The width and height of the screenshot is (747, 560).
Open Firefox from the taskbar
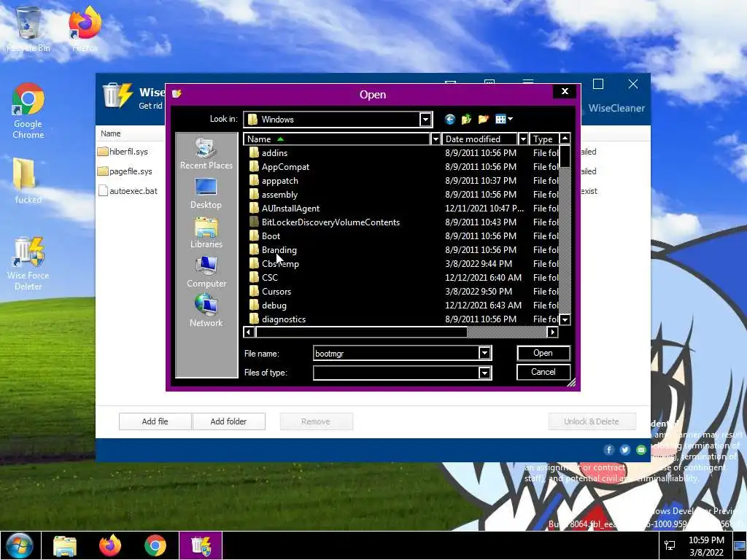pos(110,545)
